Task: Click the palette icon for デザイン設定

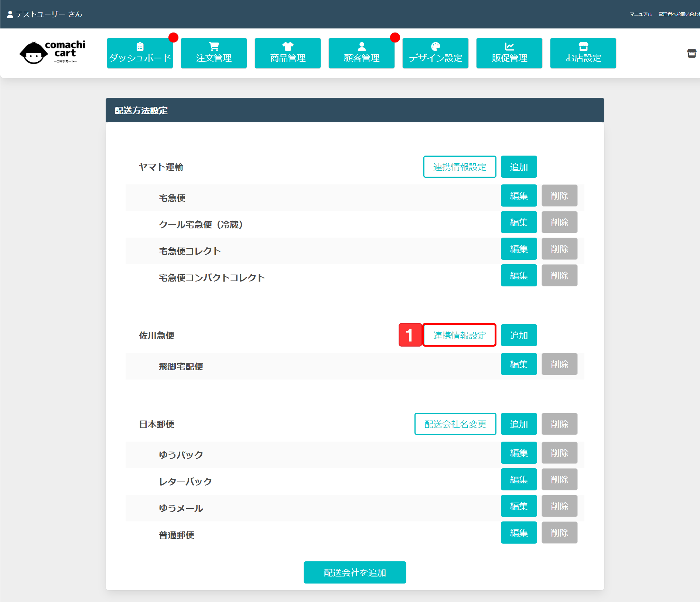Action: 436,47
